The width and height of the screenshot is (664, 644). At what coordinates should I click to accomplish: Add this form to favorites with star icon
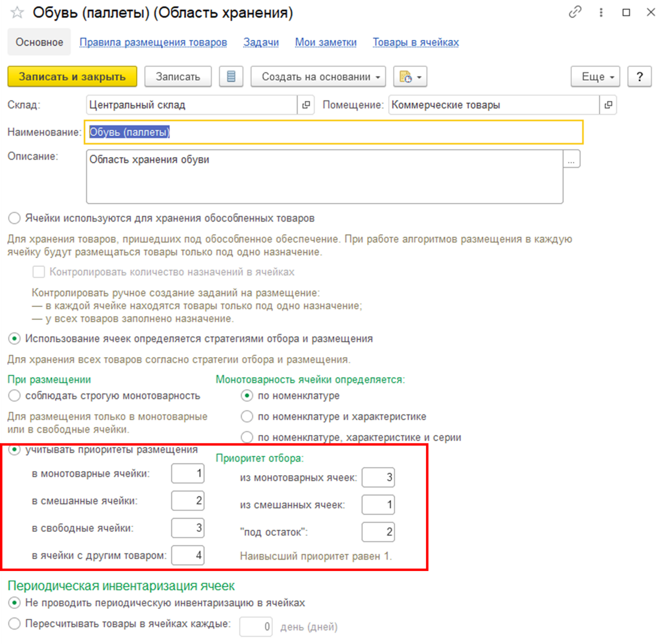click(17, 12)
